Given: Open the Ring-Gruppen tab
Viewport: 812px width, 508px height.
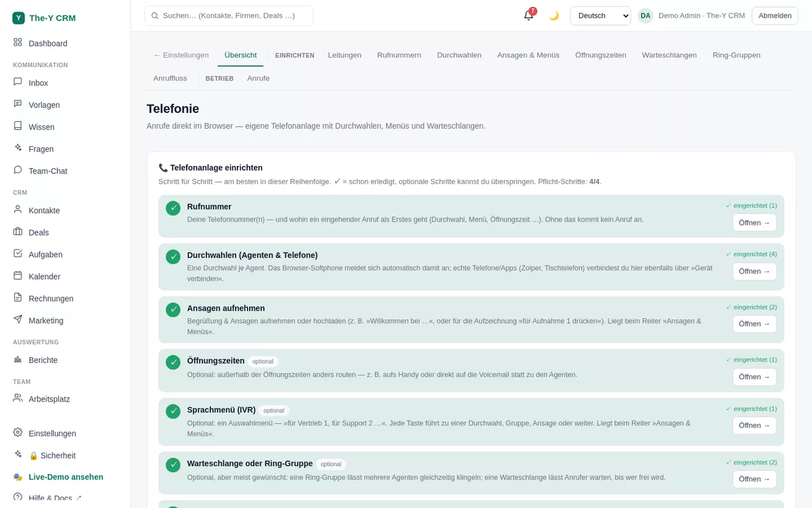Looking at the screenshot, I should pyautogui.click(x=736, y=55).
